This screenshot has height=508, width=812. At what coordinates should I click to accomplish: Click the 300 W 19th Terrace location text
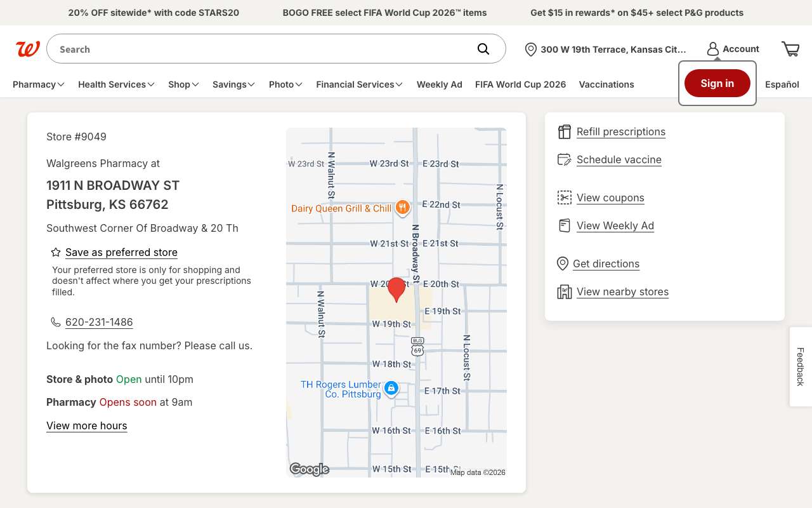tap(613, 50)
